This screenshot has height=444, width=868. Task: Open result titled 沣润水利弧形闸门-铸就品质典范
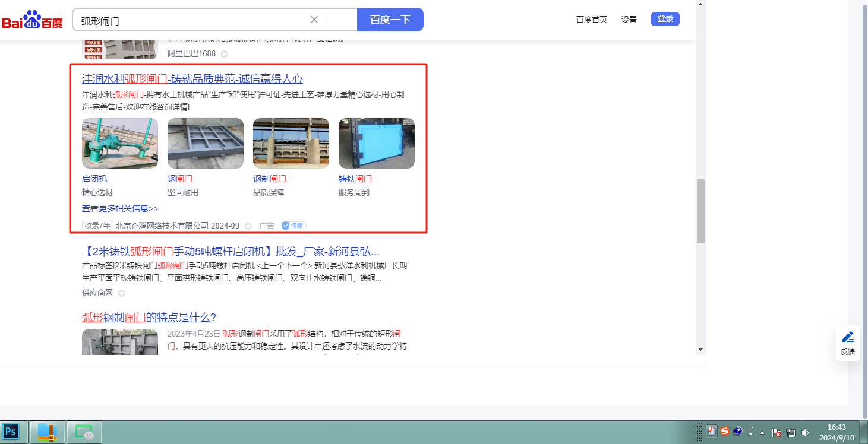click(192, 79)
